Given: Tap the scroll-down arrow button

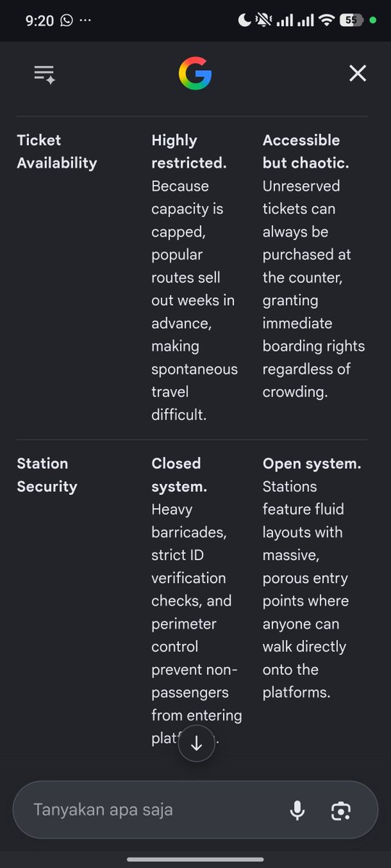Looking at the screenshot, I should (196, 743).
